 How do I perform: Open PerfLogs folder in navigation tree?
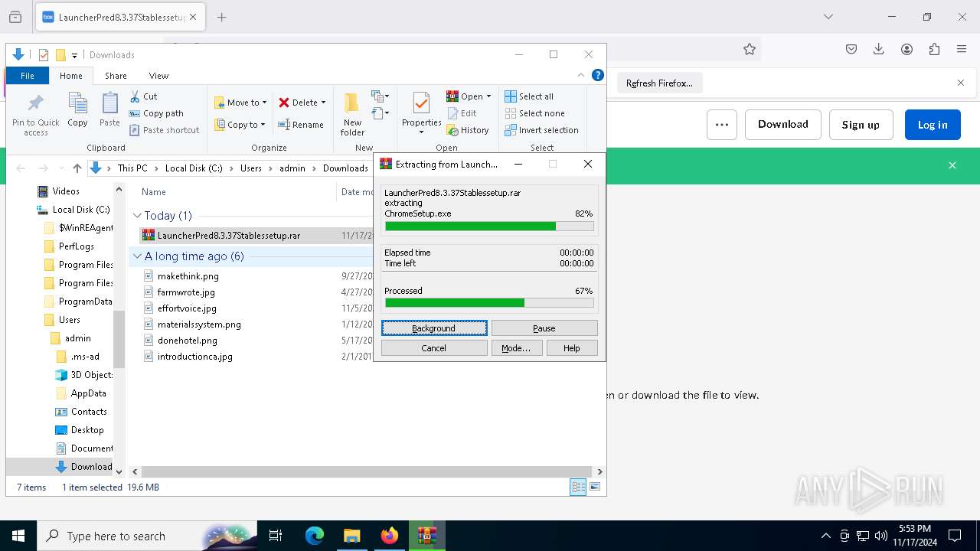coord(76,246)
